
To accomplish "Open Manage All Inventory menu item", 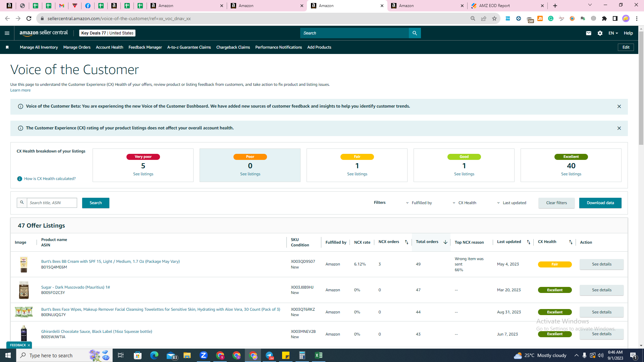I will (39, 47).
